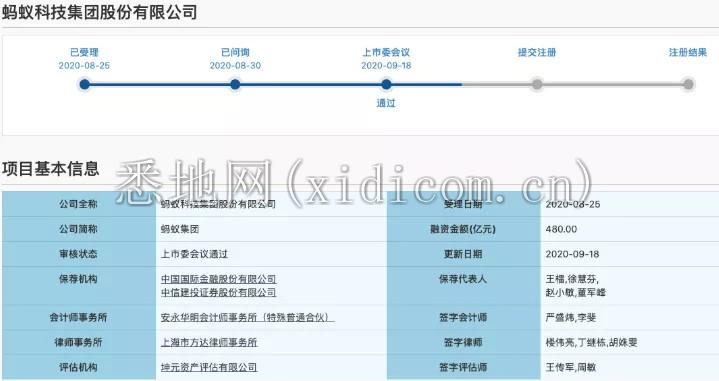Click the 王檑,徐慧芬 representative names
This screenshot has width=719, height=381.
coord(572,279)
